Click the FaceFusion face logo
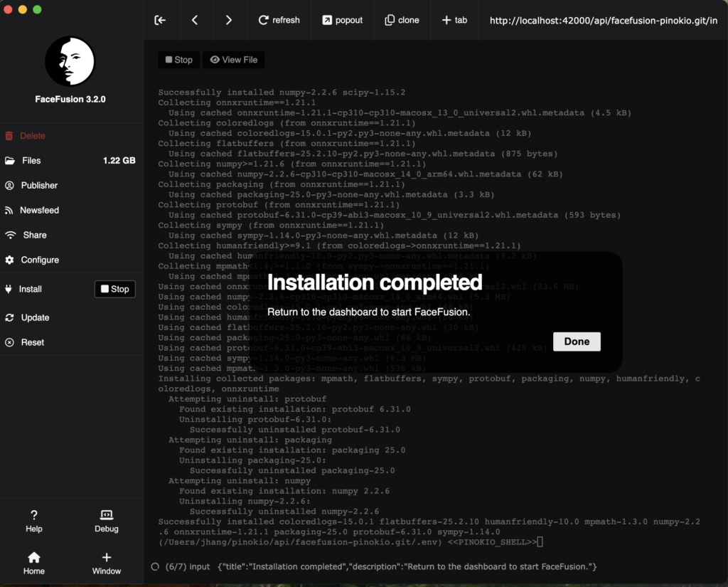 tap(70, 61)
